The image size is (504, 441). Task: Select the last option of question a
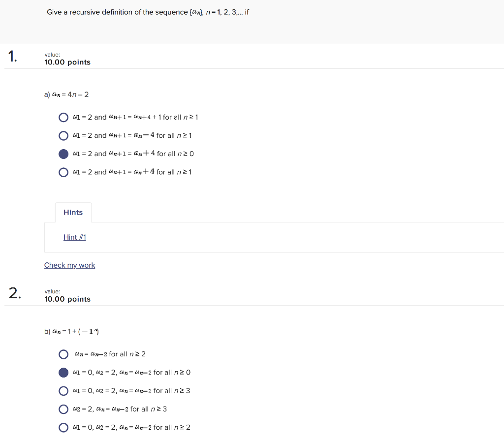click(63, 172)
